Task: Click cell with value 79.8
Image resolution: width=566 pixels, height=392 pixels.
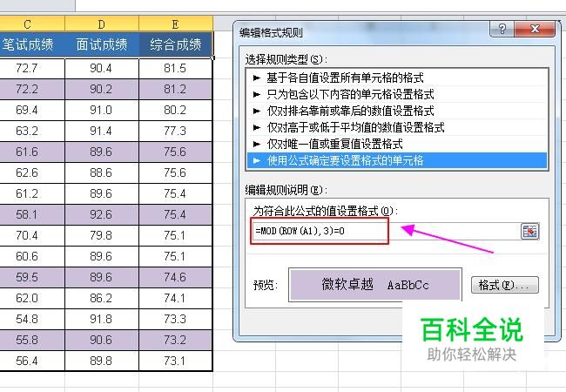Action: 102,236
